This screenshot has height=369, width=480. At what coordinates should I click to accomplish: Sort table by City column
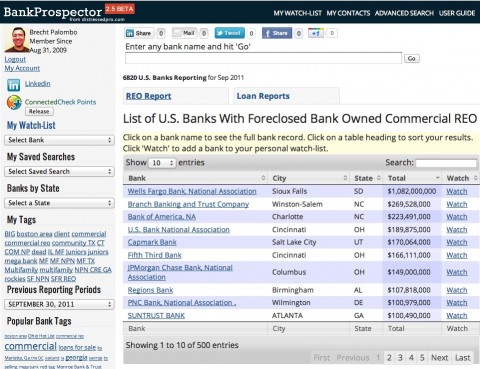pyautogui.click(x=309, y=178)
